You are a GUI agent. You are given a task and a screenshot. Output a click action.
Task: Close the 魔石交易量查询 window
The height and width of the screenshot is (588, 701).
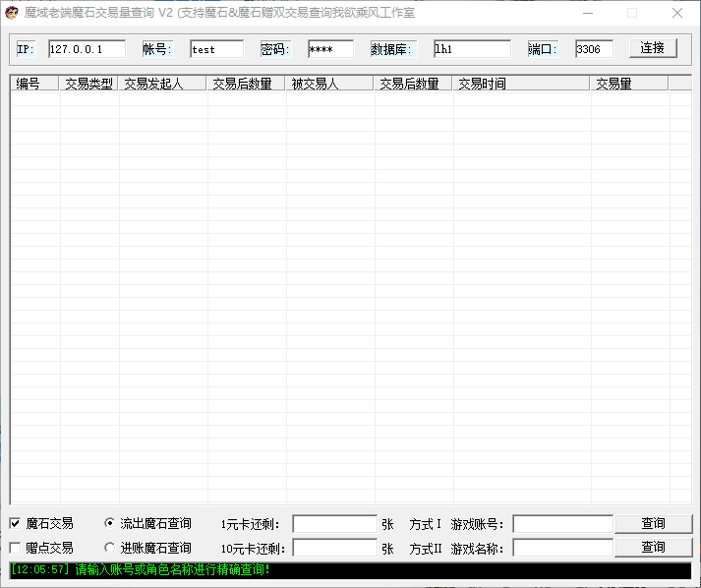click(676, 13)
